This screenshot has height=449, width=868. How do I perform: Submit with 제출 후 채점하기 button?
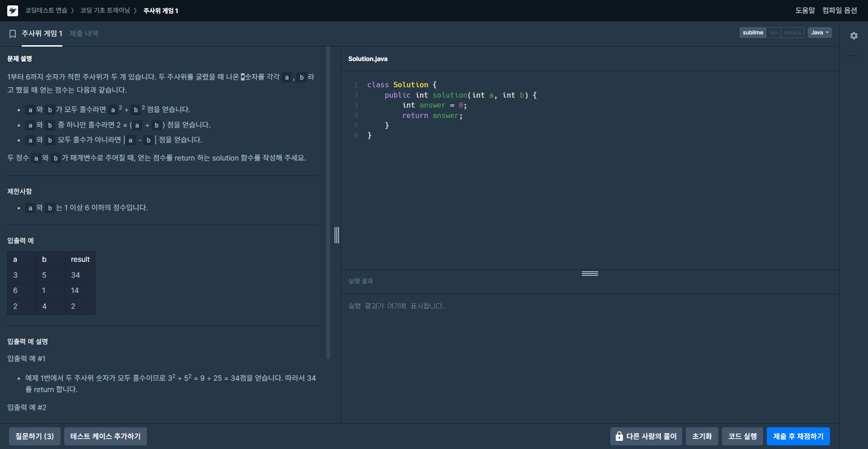[x=798, y=436]
